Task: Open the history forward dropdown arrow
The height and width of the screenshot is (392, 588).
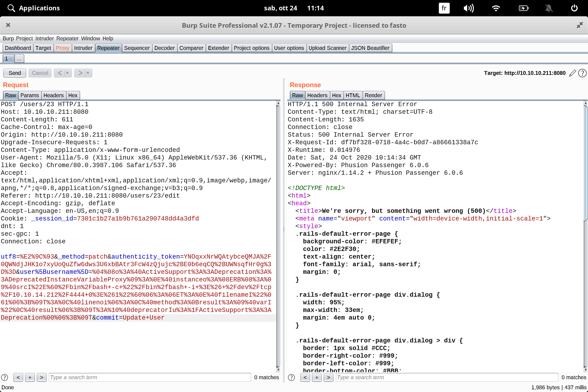Action: [88, 73]
